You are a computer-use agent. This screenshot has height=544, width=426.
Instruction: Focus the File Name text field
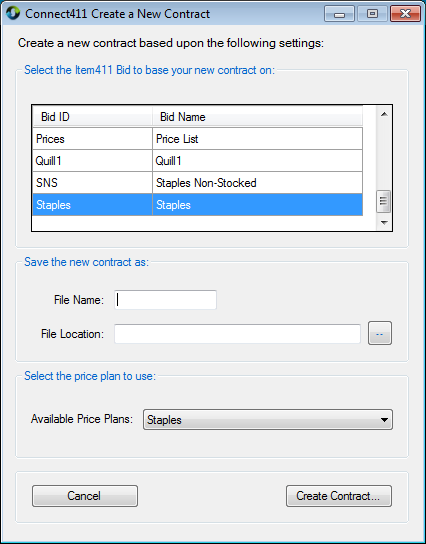click(165, 300)
